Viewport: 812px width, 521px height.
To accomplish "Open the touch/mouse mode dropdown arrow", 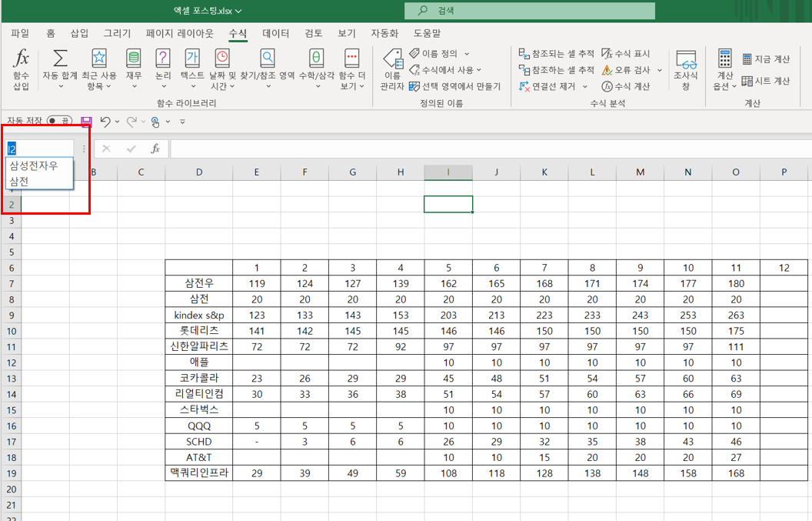I will (x=168, y=122).
